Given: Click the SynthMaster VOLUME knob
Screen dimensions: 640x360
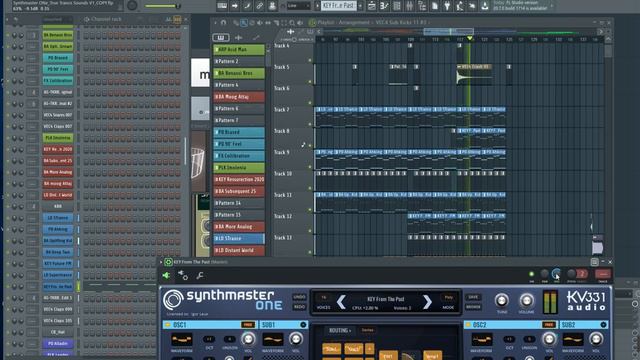Looking at the screenshot, I should (x=527, y=301).
